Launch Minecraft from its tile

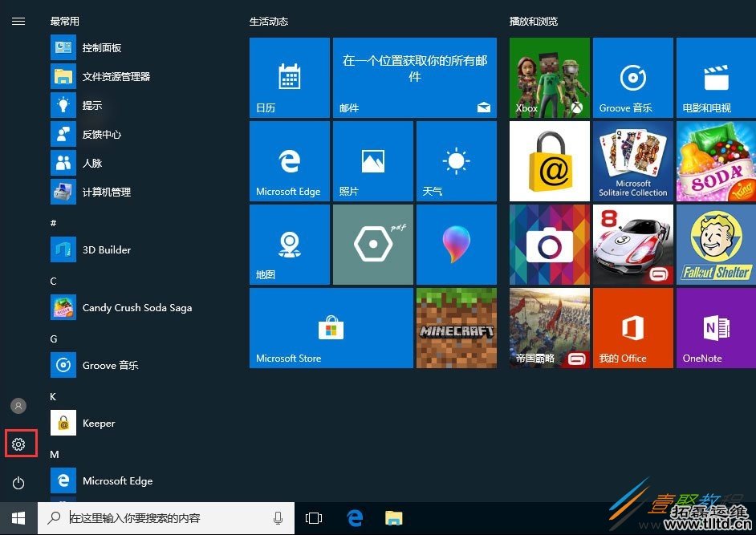[x=456, y=327]
